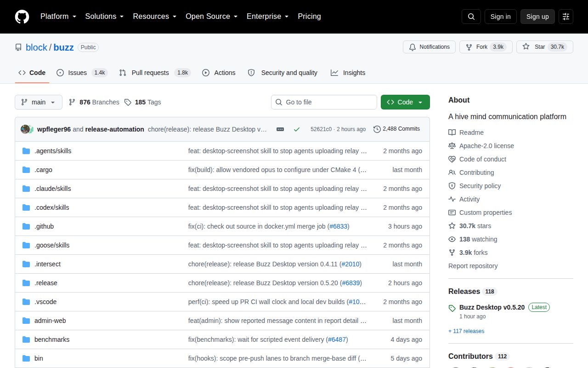This screenshot has width=588, height=368.
Task: Switch to the Insights tab
Action: click(x=348, y=73)
